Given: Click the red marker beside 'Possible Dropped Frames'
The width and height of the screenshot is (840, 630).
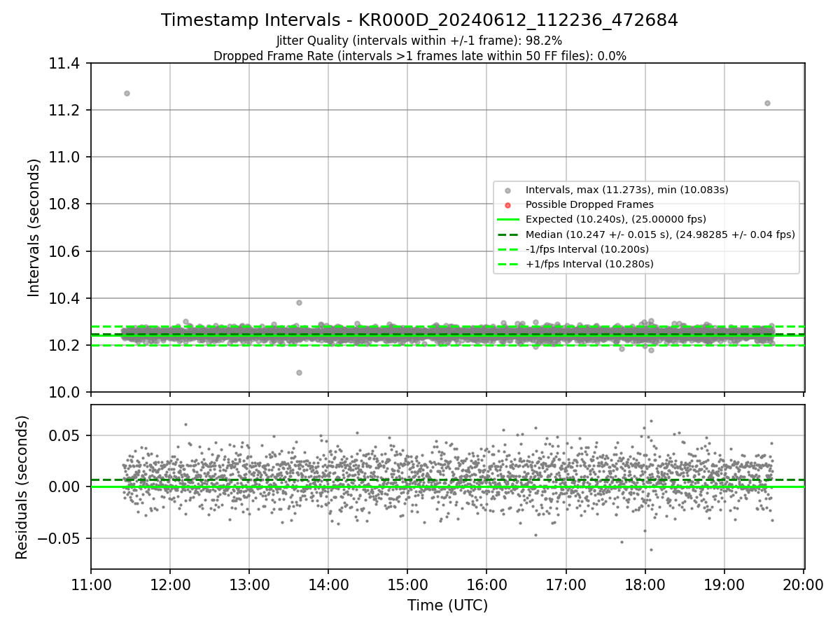Looking at the screenshot, I should pyautogui.click(x=508, y=204).
